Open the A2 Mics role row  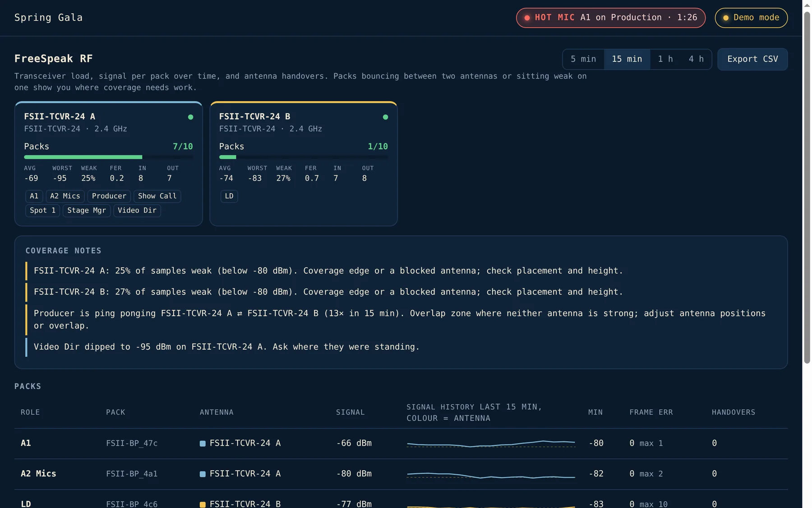pyautogui.click(x=401, y=474)
